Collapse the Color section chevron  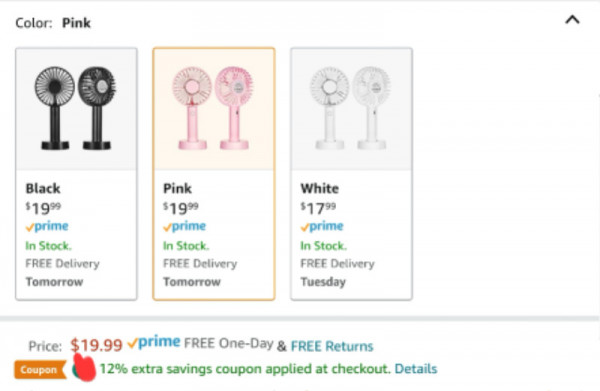pos(572,20)
